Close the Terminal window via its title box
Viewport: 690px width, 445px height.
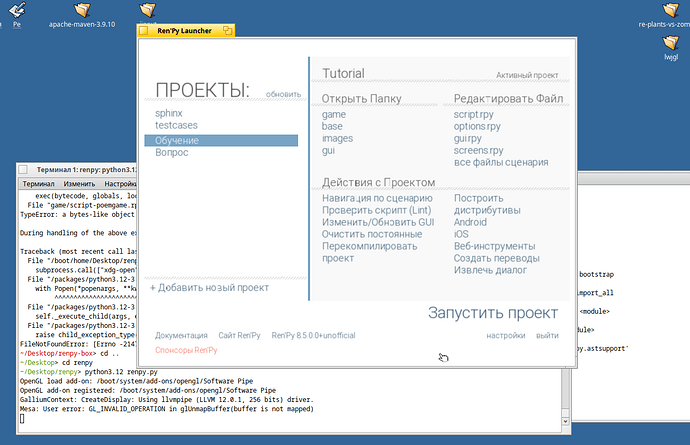click(23, 169)
